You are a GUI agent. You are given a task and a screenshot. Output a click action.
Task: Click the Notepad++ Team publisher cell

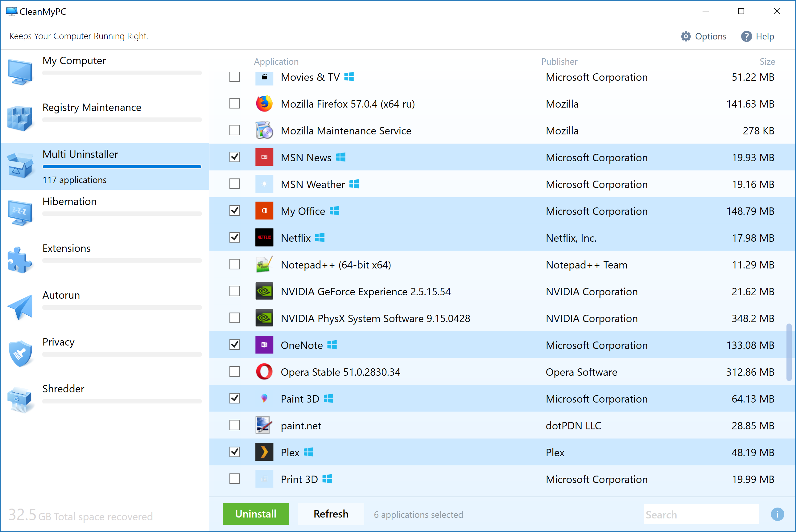pos(586,265)
